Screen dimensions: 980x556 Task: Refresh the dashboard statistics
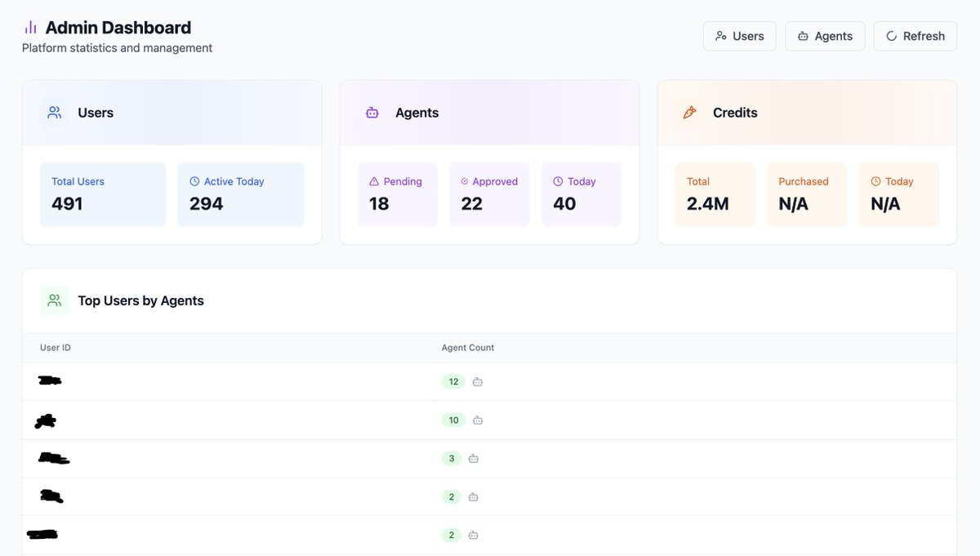[x=915, y=36]
